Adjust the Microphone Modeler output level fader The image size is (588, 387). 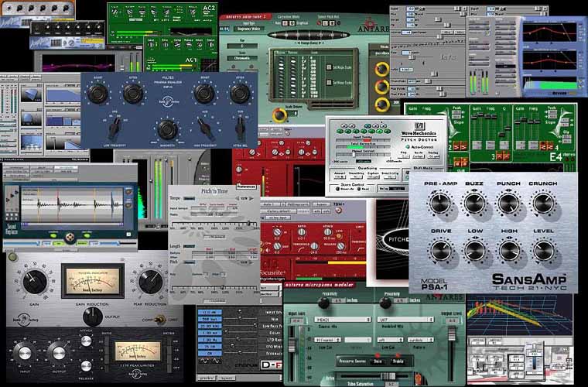(452, 334)
